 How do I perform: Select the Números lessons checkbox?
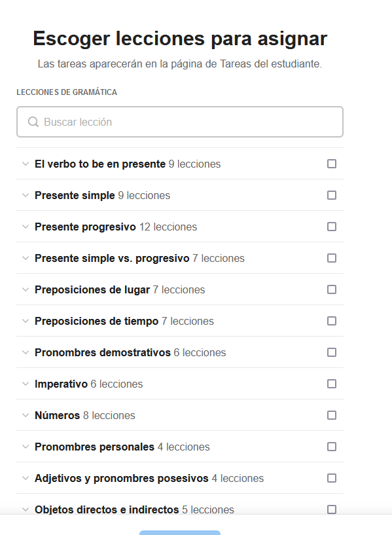pos(332,415)
